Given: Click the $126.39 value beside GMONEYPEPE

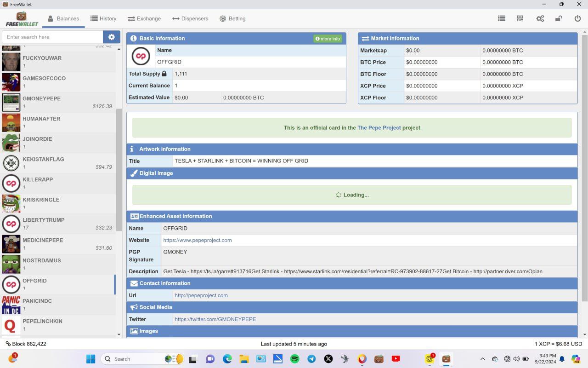Looking at the screenshot, I should tap(102, 106).
